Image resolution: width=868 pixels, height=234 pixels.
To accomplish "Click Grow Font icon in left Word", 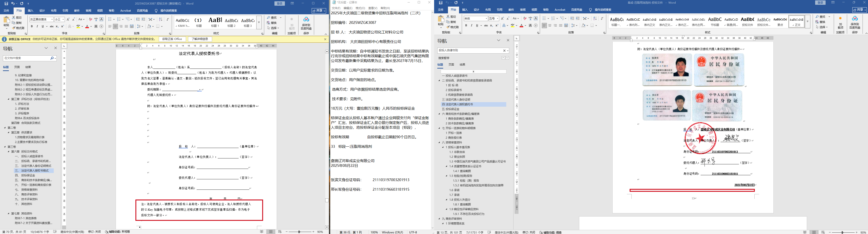I will [x=68, y=20].
